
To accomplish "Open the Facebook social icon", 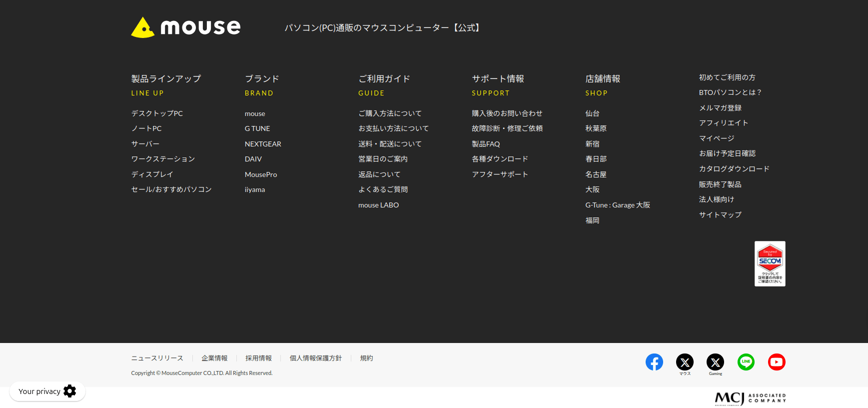I will pyautogui.click(x=654, y=362).
